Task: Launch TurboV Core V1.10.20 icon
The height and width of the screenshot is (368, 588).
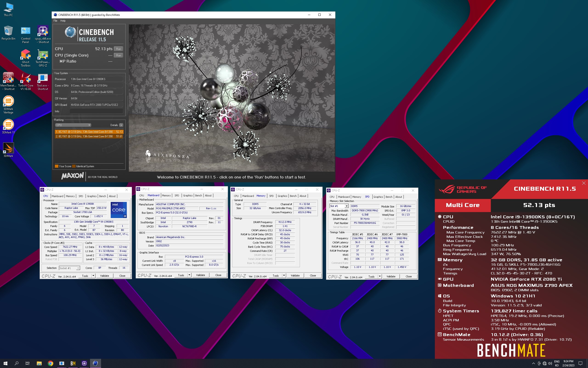Action: click(x=25, y=81)
